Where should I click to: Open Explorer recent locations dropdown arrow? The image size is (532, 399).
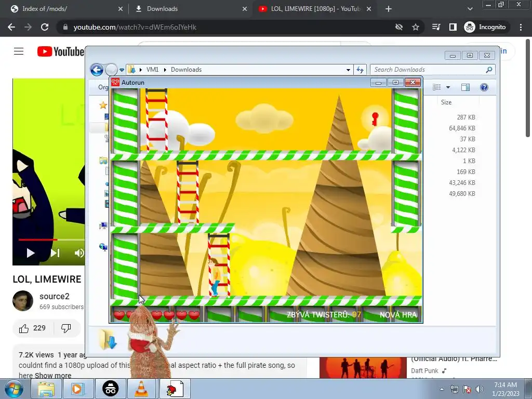122,70
